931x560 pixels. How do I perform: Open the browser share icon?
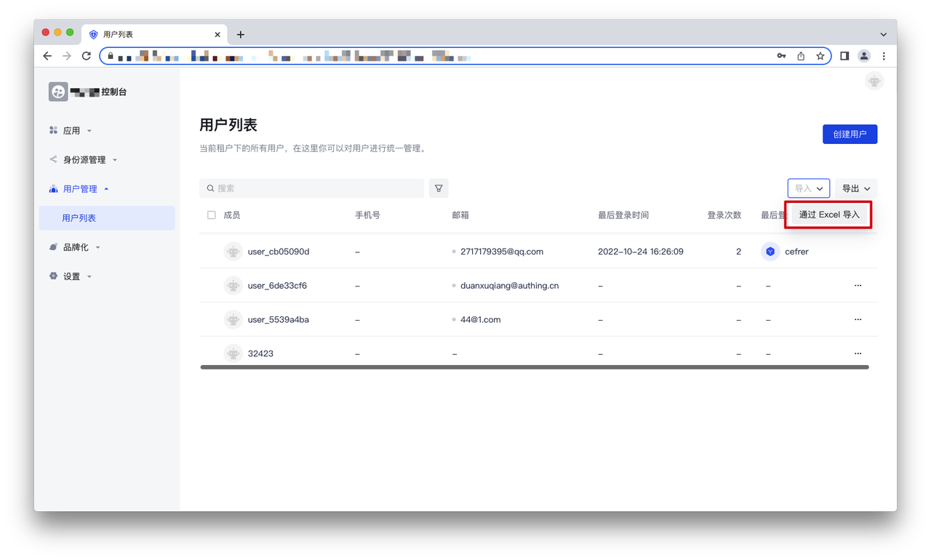pos(801,56)
